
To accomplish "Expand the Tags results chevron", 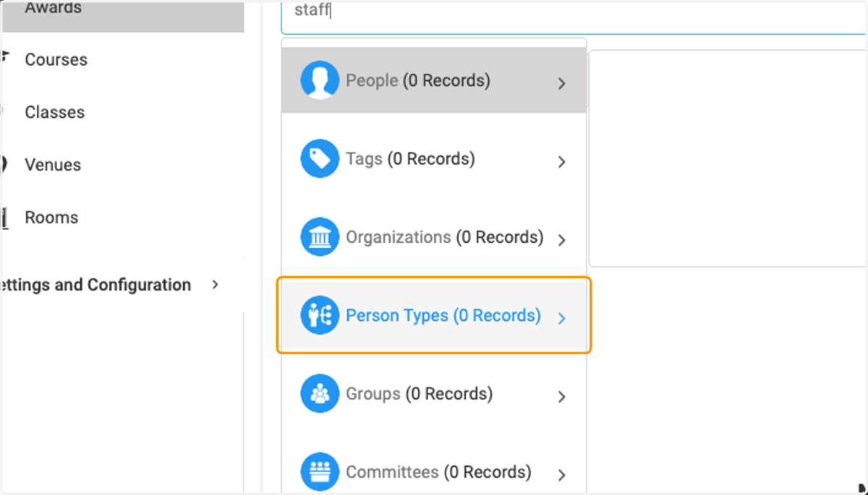I will (561, 162).
